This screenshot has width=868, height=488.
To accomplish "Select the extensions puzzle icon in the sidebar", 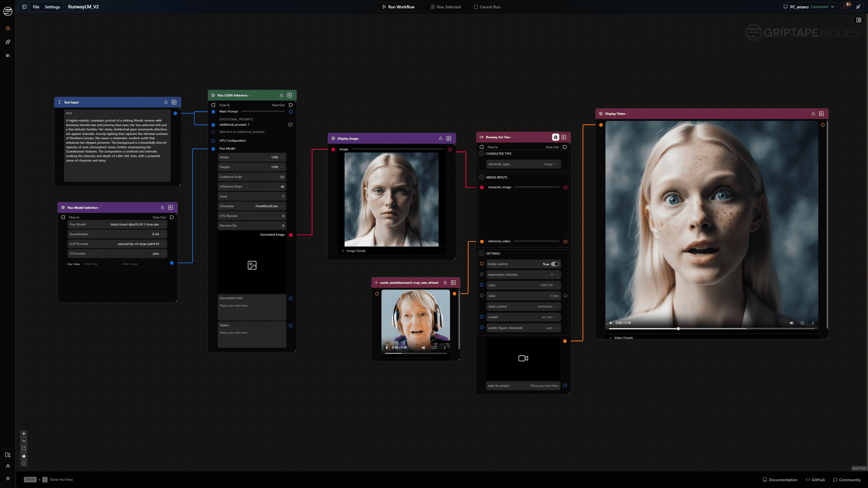I will [7, 42].
